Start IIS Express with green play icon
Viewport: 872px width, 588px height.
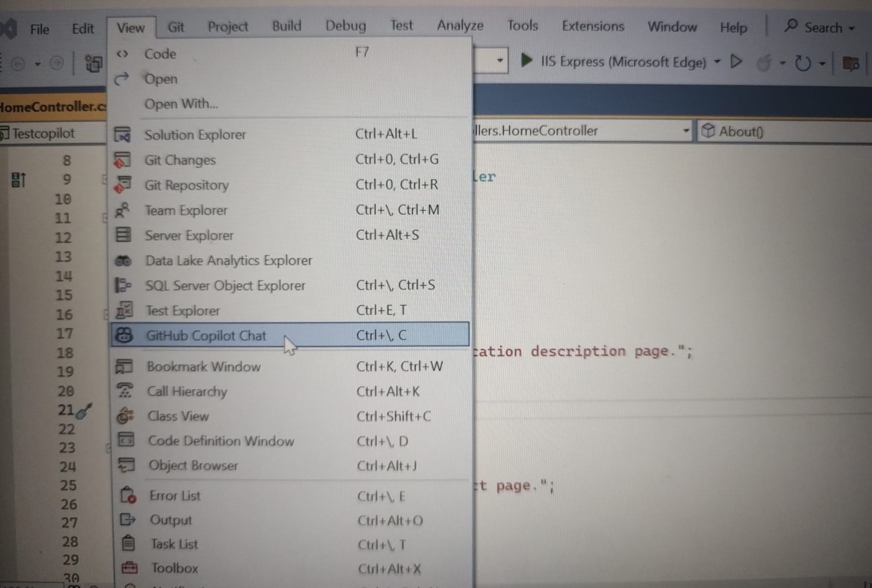click(527, 60)
